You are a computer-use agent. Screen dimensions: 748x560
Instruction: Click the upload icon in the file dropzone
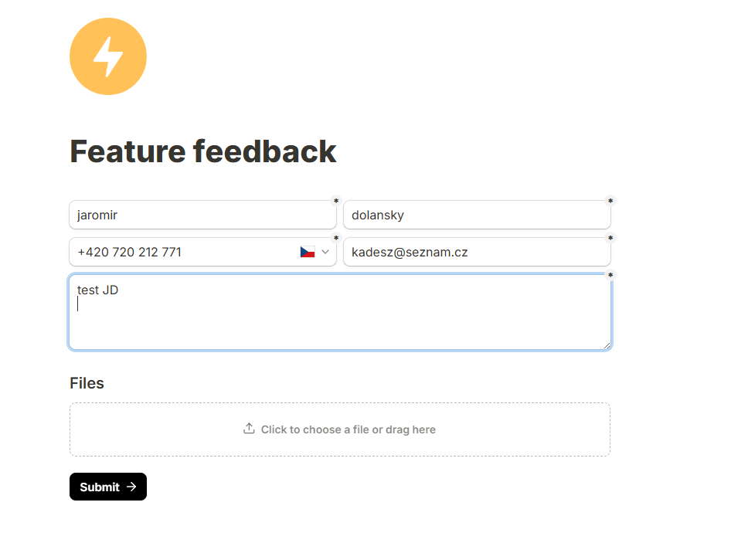[x=249, y=429]
